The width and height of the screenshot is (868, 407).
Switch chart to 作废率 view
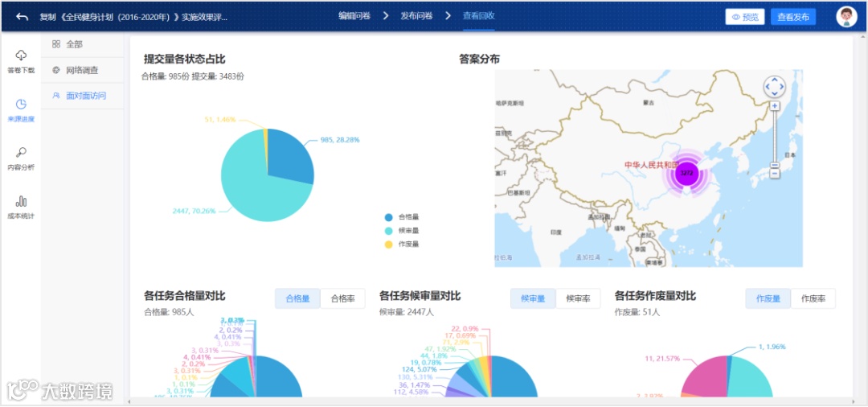click(x=813, y=298)
